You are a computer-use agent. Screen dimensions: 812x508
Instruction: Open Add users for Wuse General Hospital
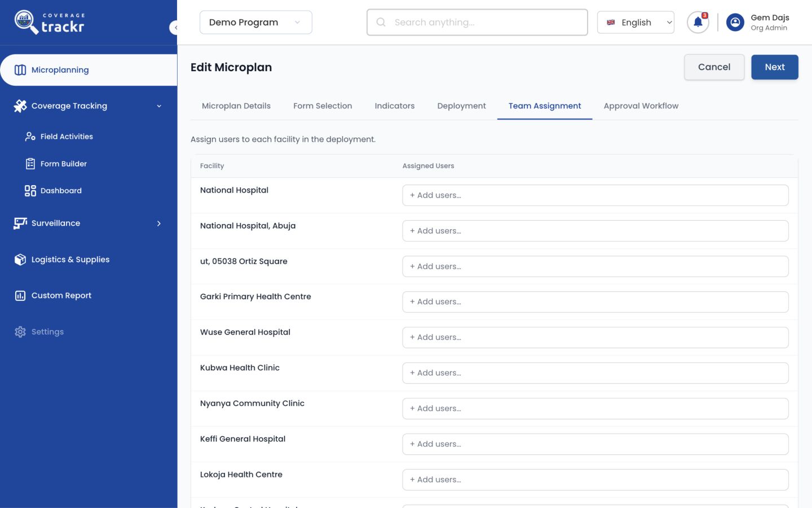(x=595, y=338)
